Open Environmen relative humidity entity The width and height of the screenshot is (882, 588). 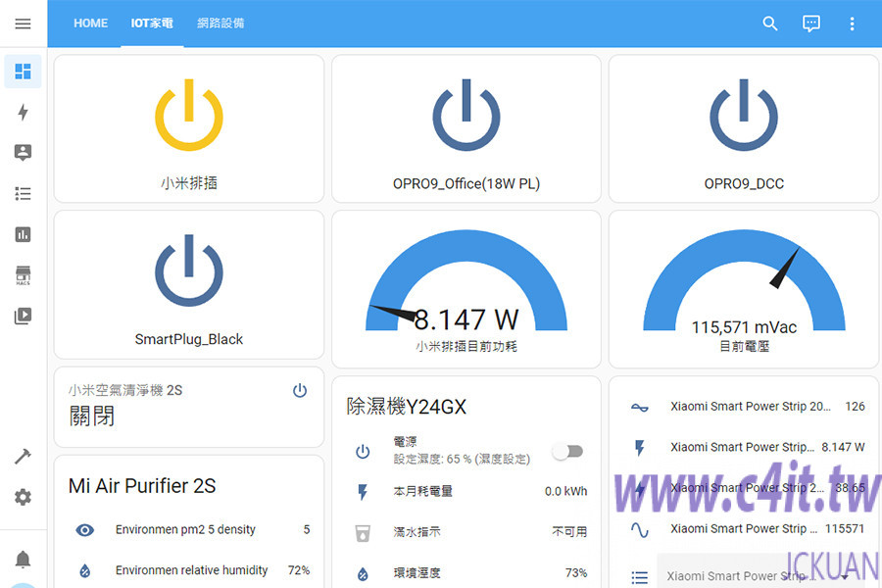click(189, 570)
